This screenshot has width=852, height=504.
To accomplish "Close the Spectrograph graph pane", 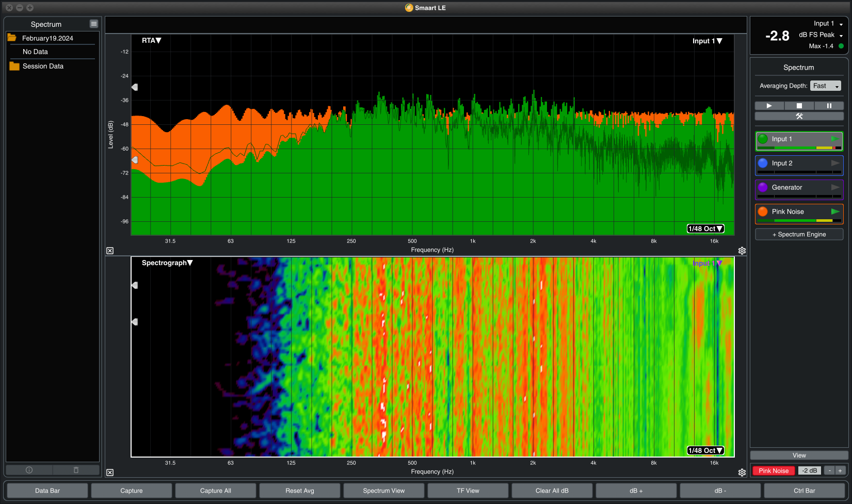I will [110, 473].
